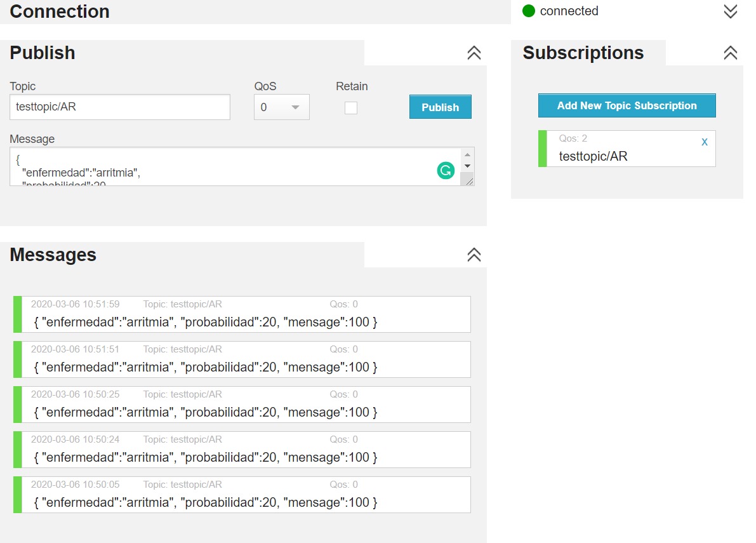Image resolution: width=756 pixels, height=543 pixels.
Task: Open the message received at 10:50:05
Action: pos(242,495)
